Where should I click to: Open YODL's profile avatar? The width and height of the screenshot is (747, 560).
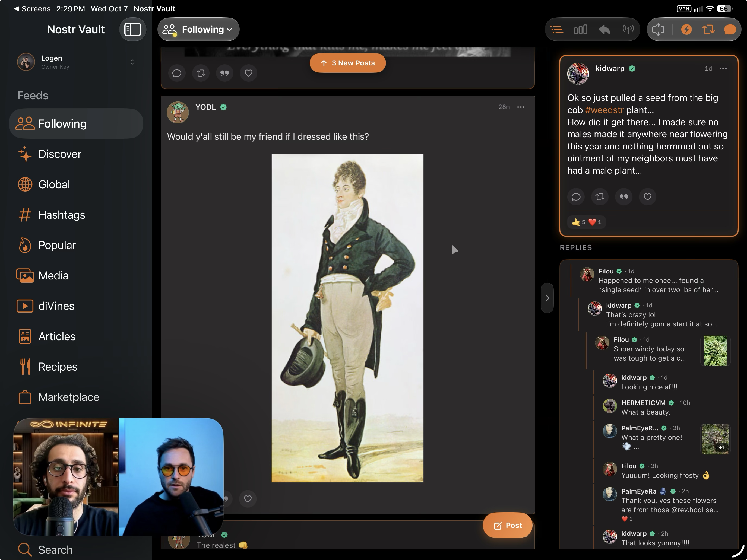click(x=178, y=112)
